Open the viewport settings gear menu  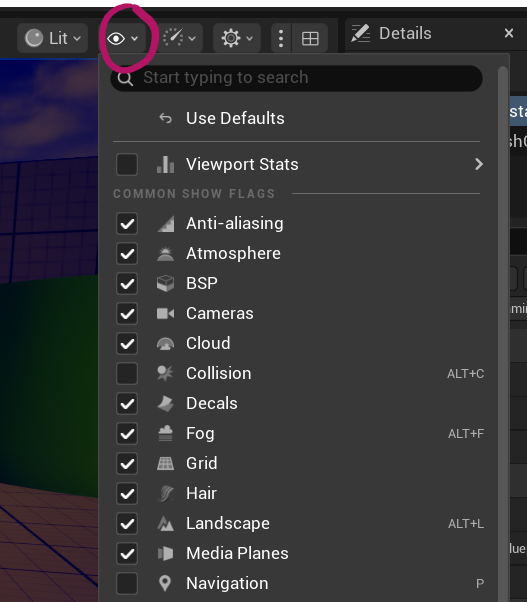click(237, 38)
